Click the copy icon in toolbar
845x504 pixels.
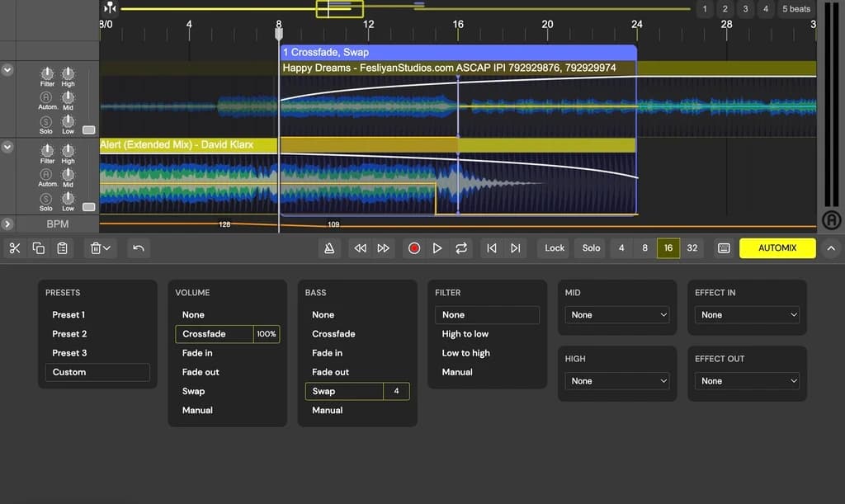click(x=38, y=248)
